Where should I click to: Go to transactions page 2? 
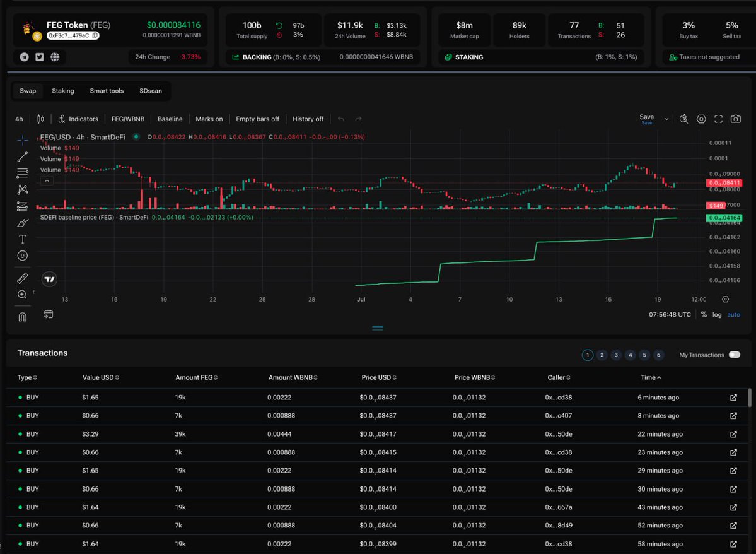coord(602,355)
